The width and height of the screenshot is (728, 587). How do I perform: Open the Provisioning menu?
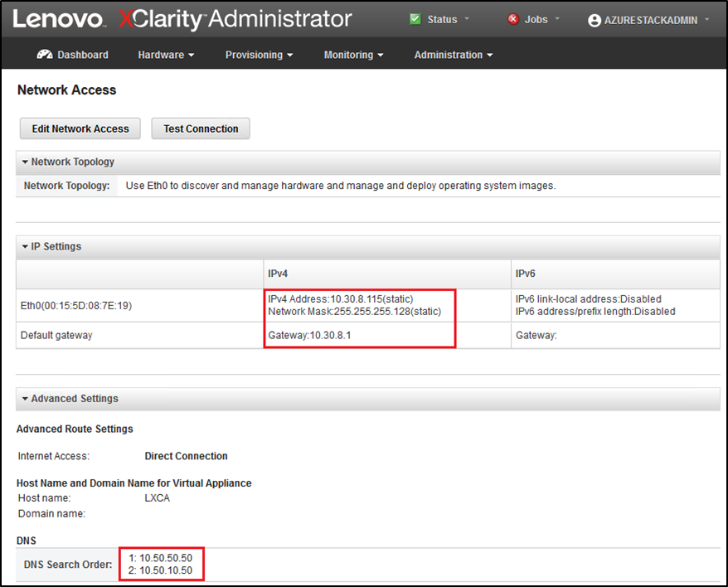click(x=259, y=55)
